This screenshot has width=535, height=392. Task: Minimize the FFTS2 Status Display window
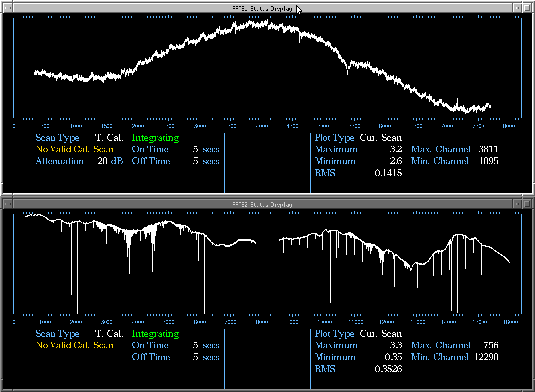517,204
